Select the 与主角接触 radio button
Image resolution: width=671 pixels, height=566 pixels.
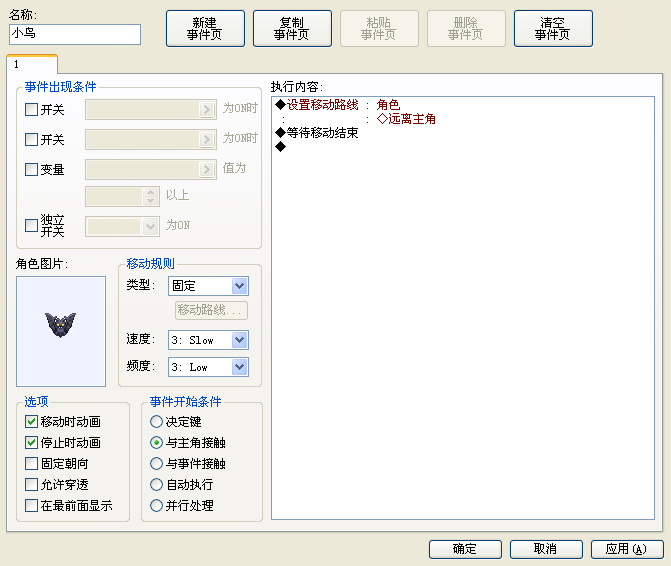pos(156,442)
